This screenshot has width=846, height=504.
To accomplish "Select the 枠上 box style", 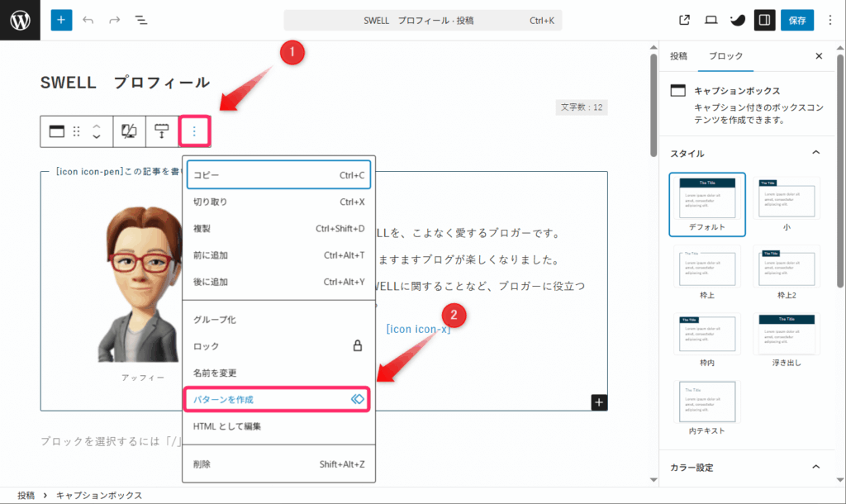I will click(x=707, y=273).
